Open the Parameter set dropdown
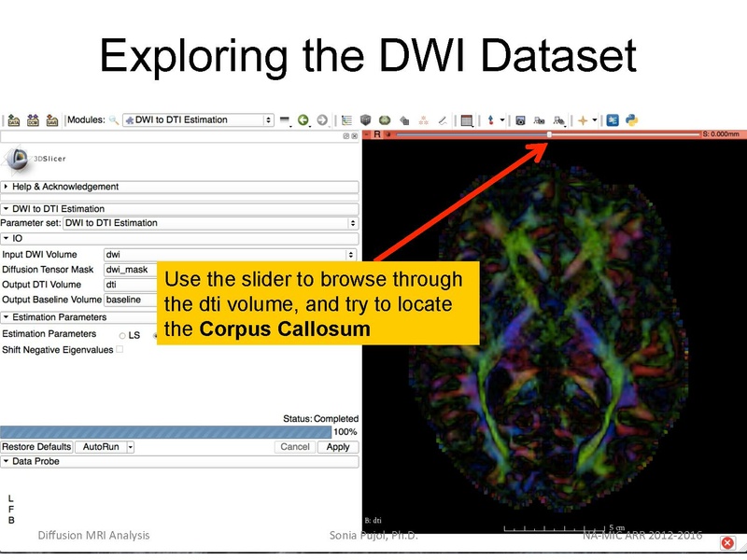The width and height of the screenshot is (747, 560). point(210,223)
